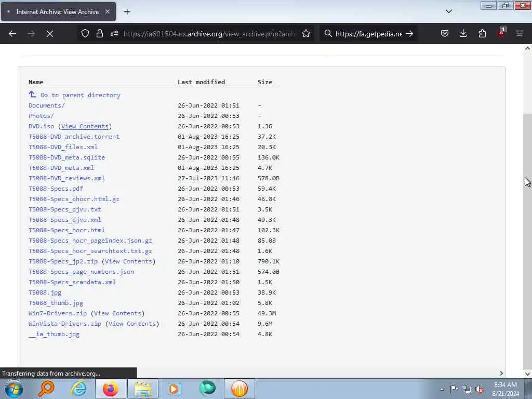Open the clock and date

pos(506,389)
